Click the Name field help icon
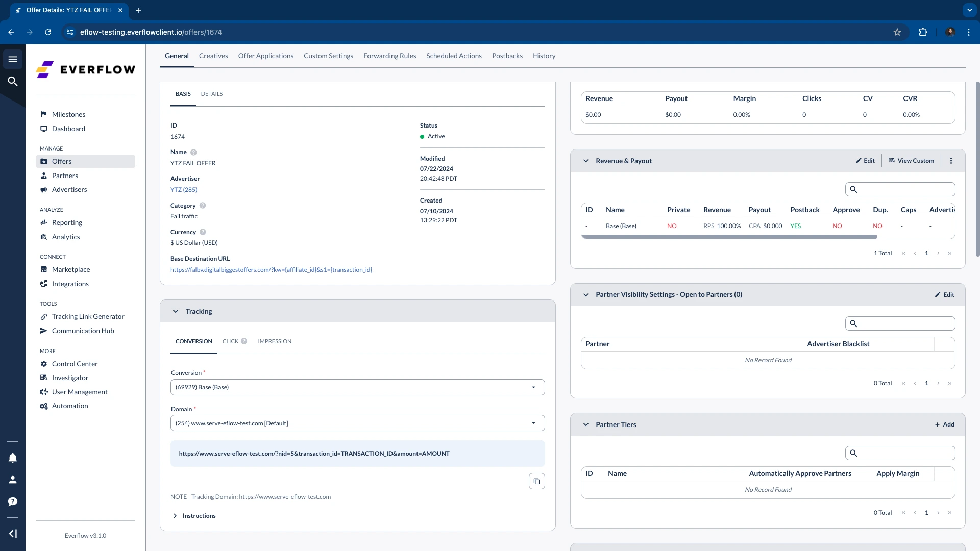 click(193, 152)
